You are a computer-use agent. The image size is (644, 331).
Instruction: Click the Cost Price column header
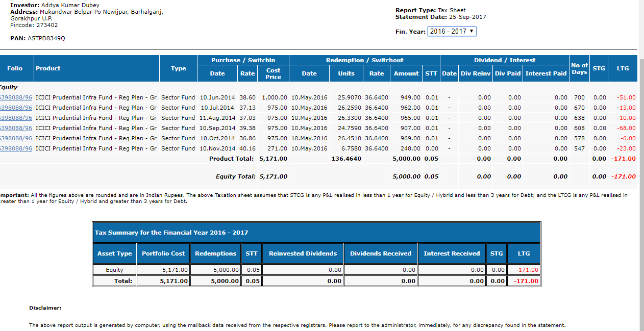point(273,73)
